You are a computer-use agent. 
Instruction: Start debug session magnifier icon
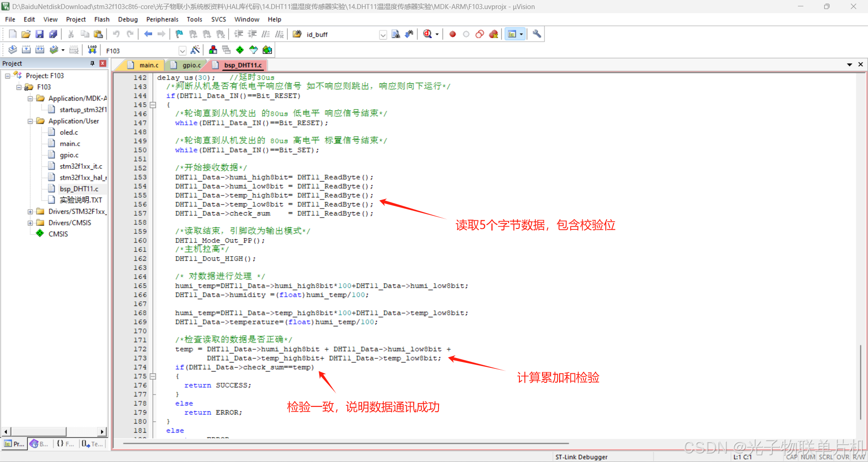click(427, 34)
